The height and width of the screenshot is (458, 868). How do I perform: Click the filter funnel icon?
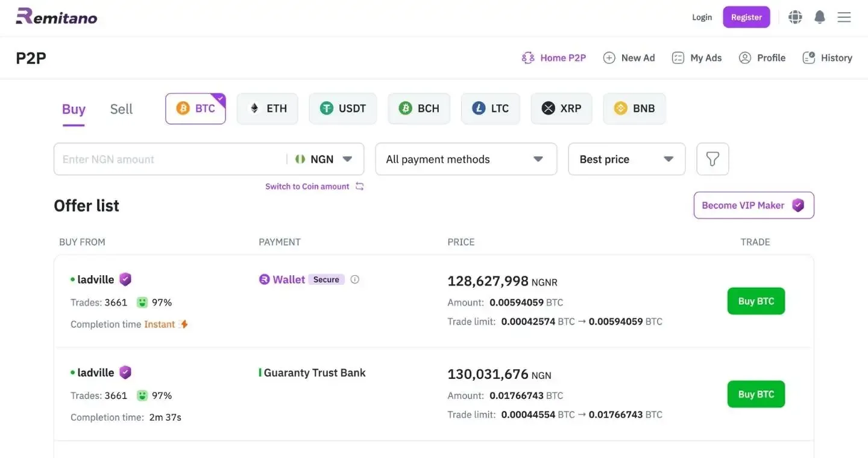coord(712,159)
